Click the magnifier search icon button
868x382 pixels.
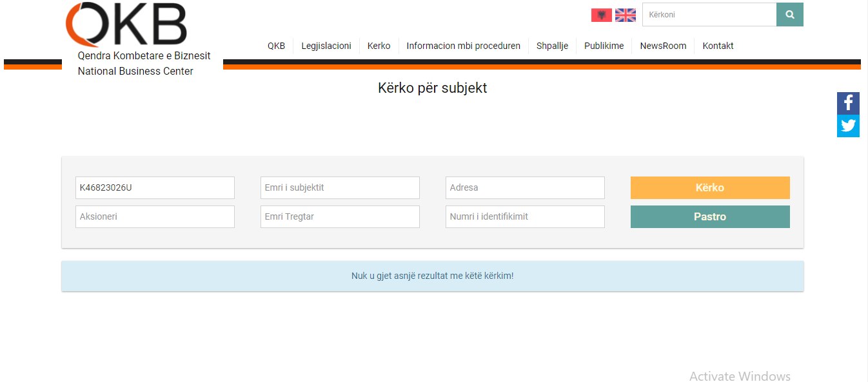[789, 15]
